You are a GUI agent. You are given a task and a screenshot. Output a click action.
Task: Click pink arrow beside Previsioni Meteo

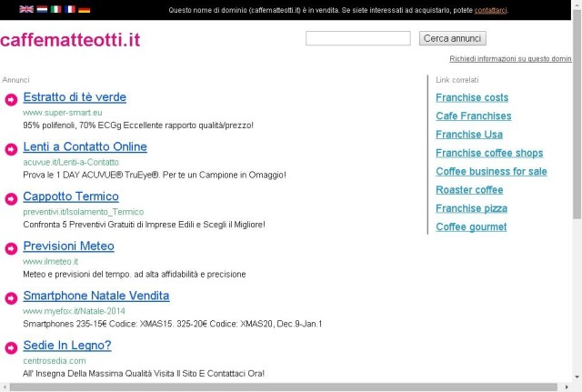click(11, 248)
